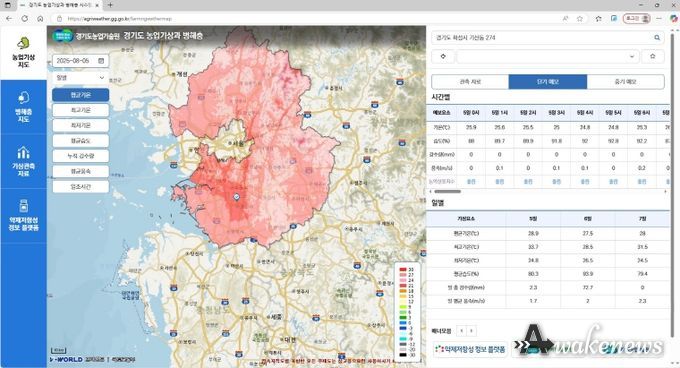Select the 최고기온 map layer
This screenshot has height=368, width=680.
coord(81,110)
